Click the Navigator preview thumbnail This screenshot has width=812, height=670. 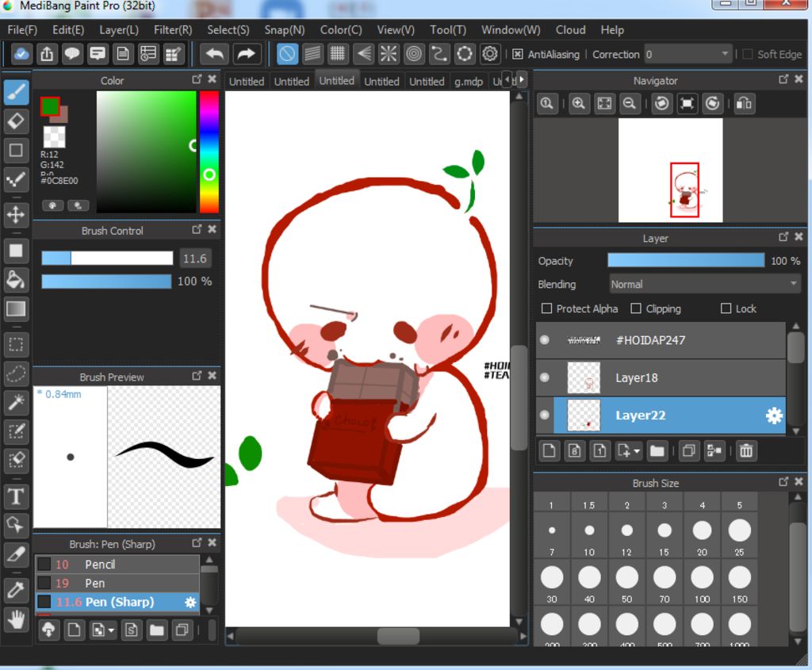[x=671, y=170]
